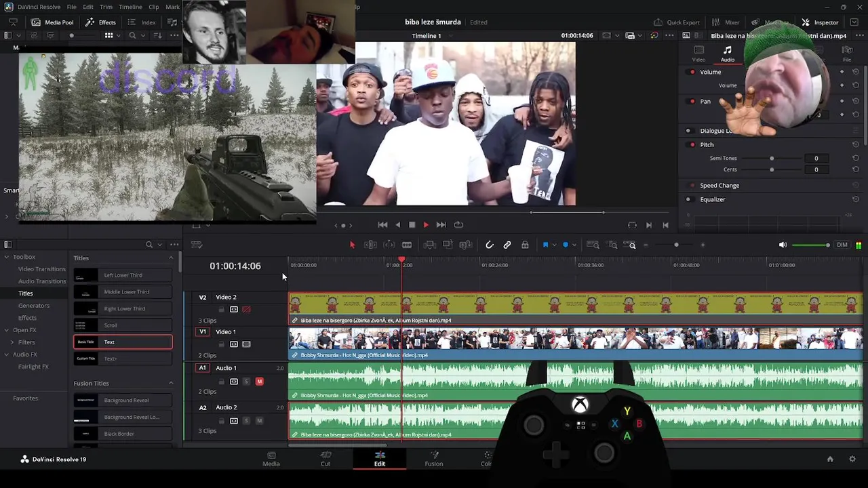
Task: Solo the Audio 2 track
Action: pos(246,421)
